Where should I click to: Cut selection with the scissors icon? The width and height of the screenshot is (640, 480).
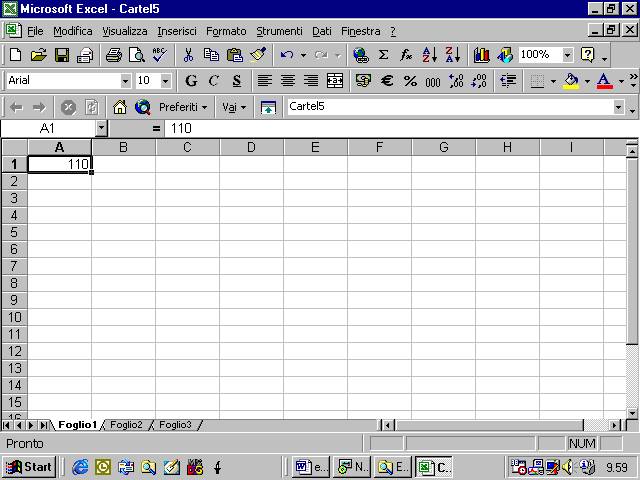click(188, 55)
